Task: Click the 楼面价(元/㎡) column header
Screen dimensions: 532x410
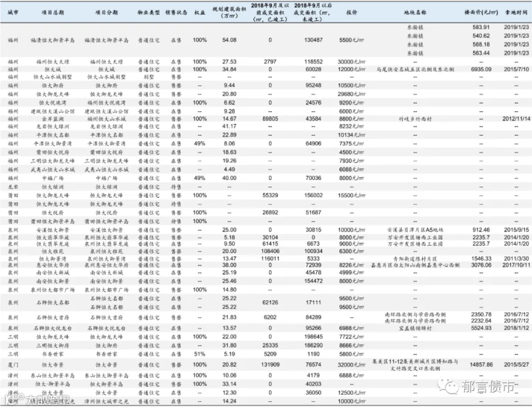Action: tap(481, 12)
